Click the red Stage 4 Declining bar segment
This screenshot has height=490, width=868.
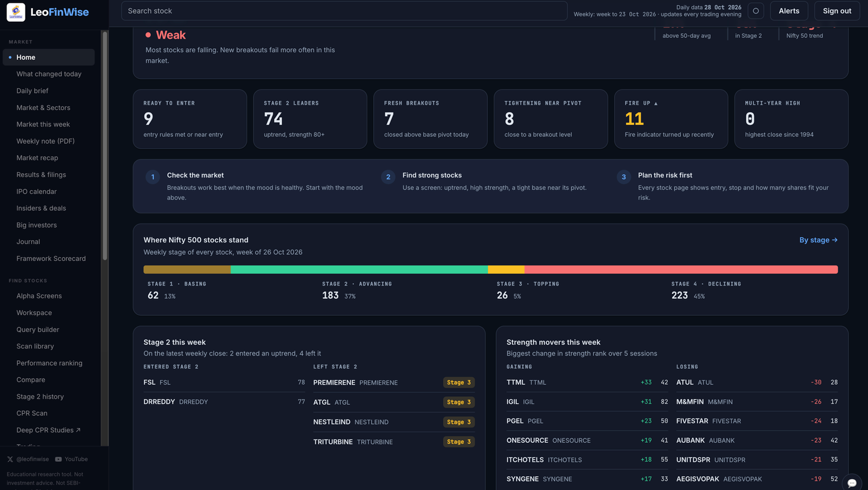(x=681, y=270)
